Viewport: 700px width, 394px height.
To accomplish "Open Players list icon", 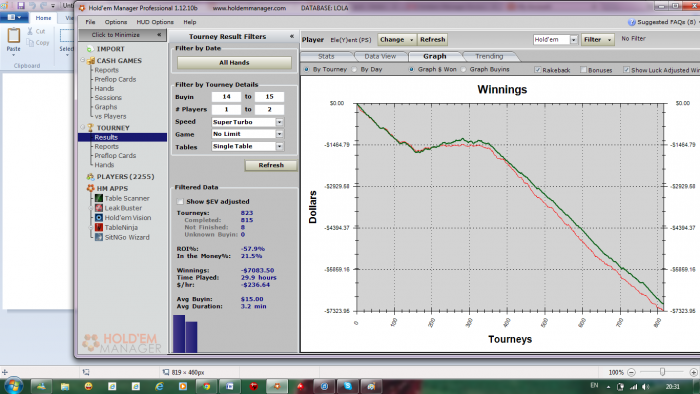I will (x=90, y=177).
